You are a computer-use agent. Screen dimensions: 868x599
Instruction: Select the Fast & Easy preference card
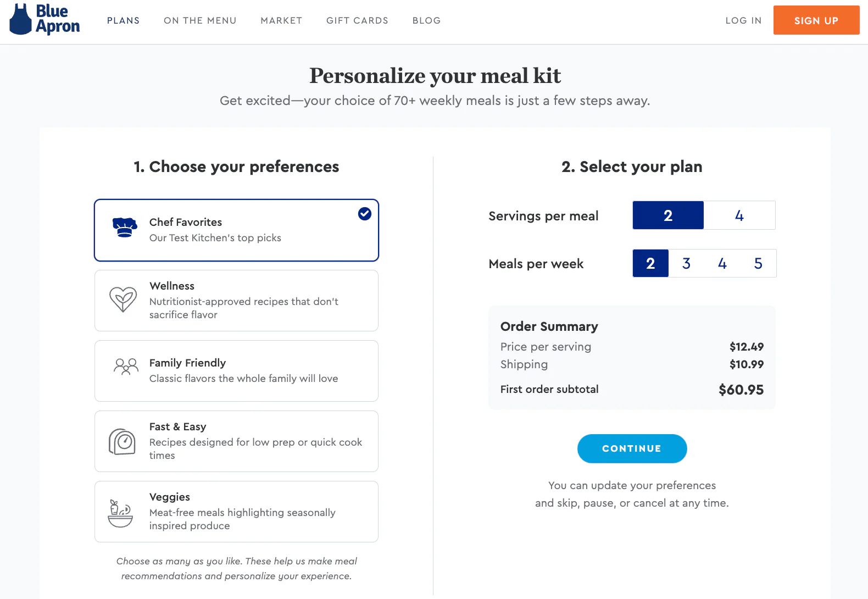236,441
